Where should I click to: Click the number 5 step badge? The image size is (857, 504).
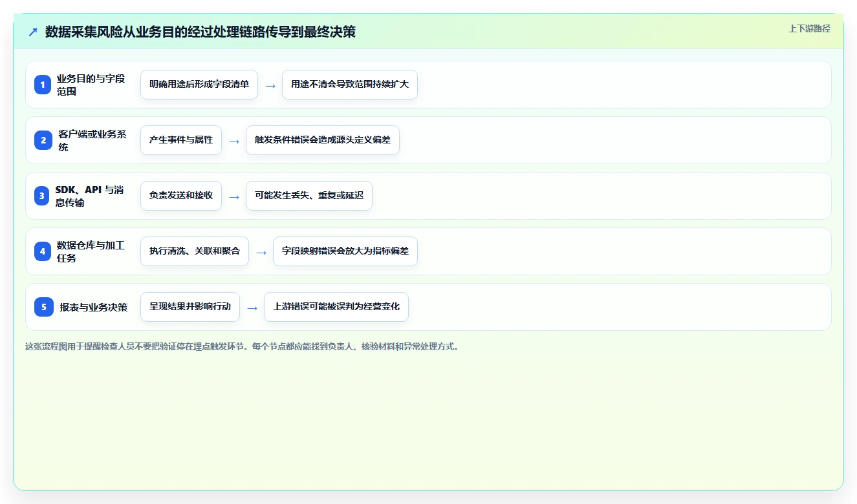pos(44,307)
